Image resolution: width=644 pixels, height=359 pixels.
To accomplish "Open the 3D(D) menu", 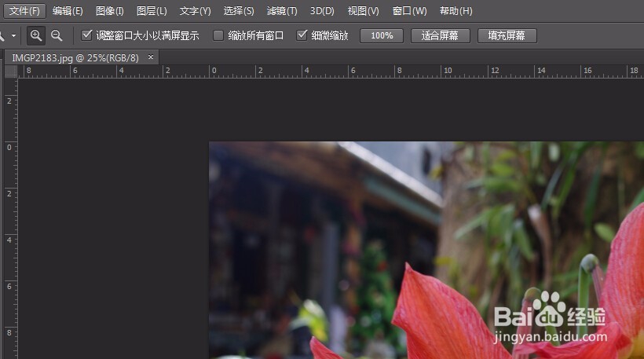I will (x=322, y=11).
